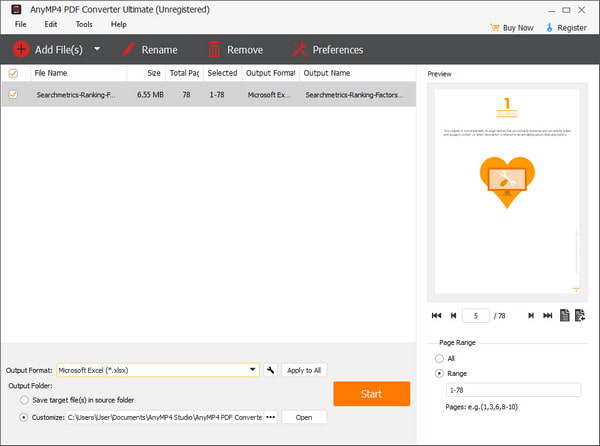Go to next page in preview
The width and height of the screenshot is (600, 446).
point(531,316)
